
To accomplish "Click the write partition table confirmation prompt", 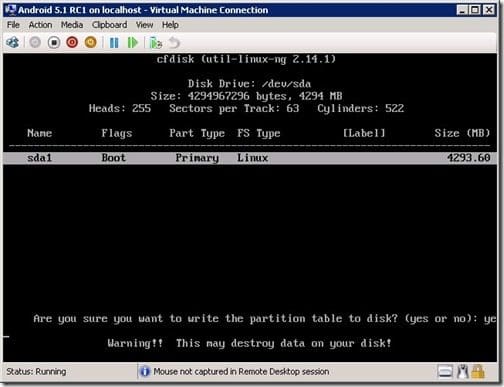I will tap(265, 319).
